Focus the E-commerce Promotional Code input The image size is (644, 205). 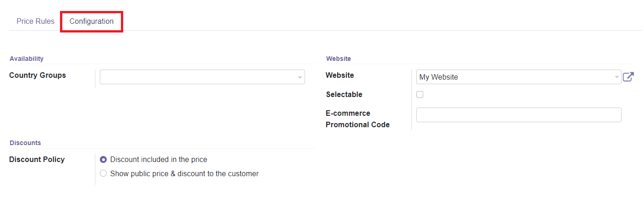click(518, 115)
